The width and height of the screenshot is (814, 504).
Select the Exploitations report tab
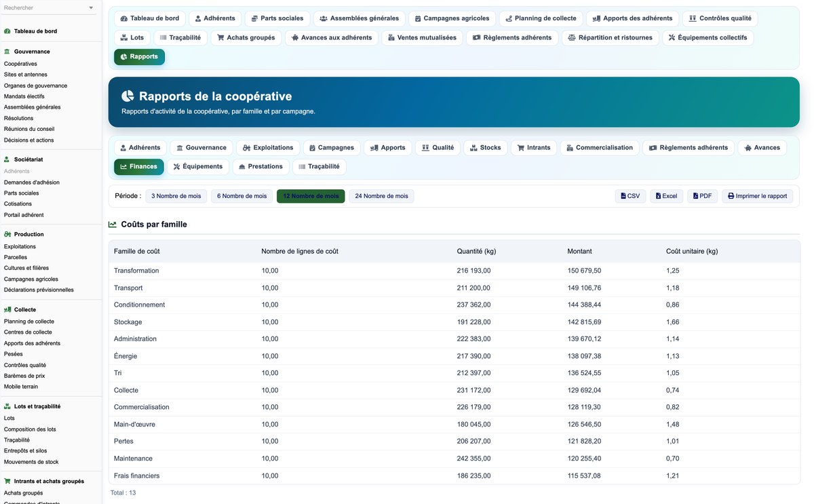point(268,147)
